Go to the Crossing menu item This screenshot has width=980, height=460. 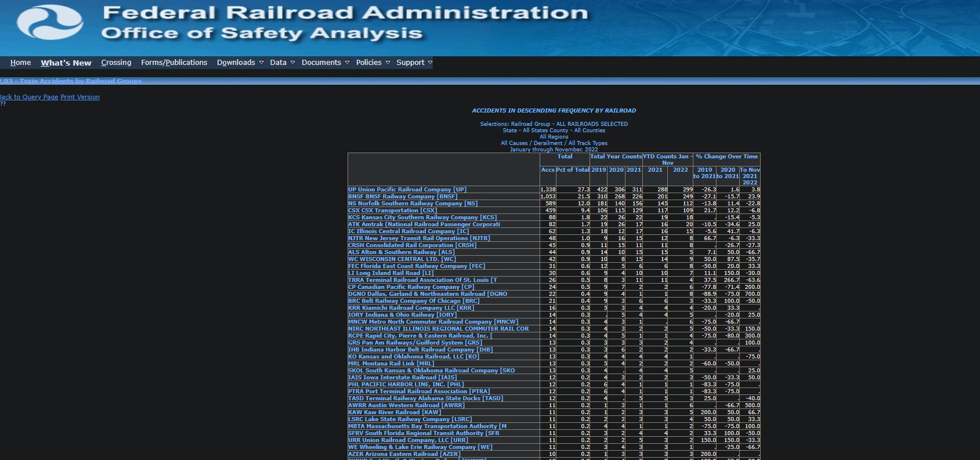click(x=116, y=63)
